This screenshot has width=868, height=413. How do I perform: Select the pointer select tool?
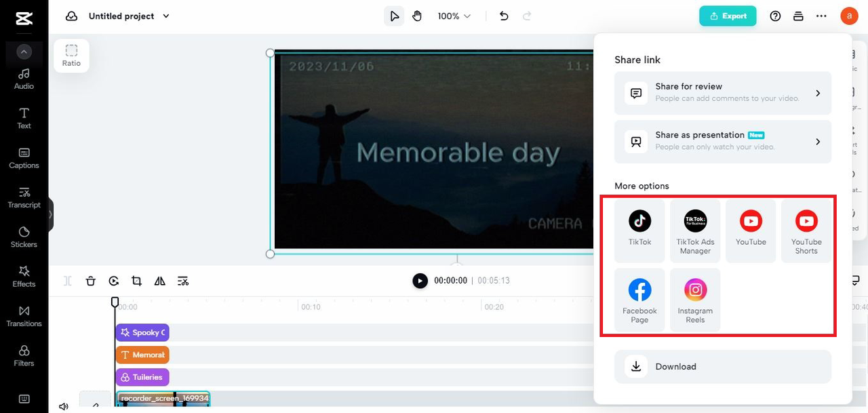click(394, 16)
